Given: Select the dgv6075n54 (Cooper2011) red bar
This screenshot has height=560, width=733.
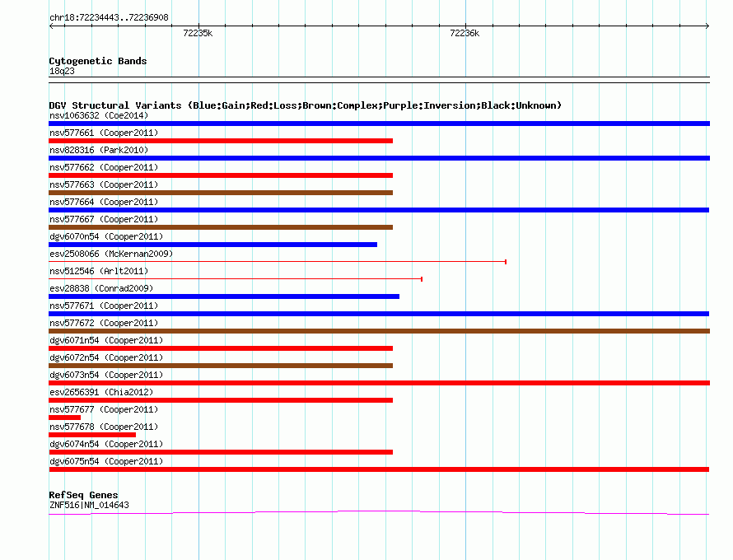Looking at the screenshot, I should point(379,469).
